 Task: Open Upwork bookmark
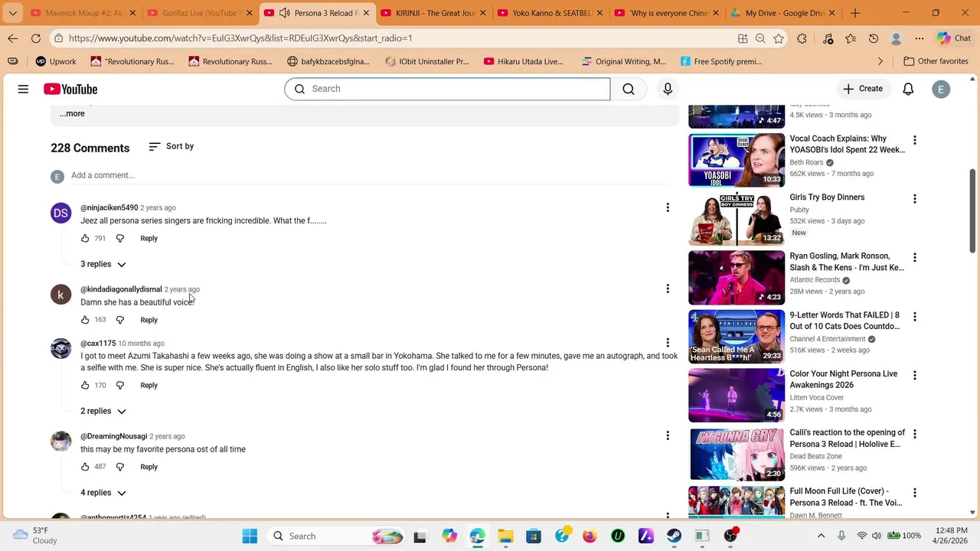pyautogui.click(x=55, y=61)
